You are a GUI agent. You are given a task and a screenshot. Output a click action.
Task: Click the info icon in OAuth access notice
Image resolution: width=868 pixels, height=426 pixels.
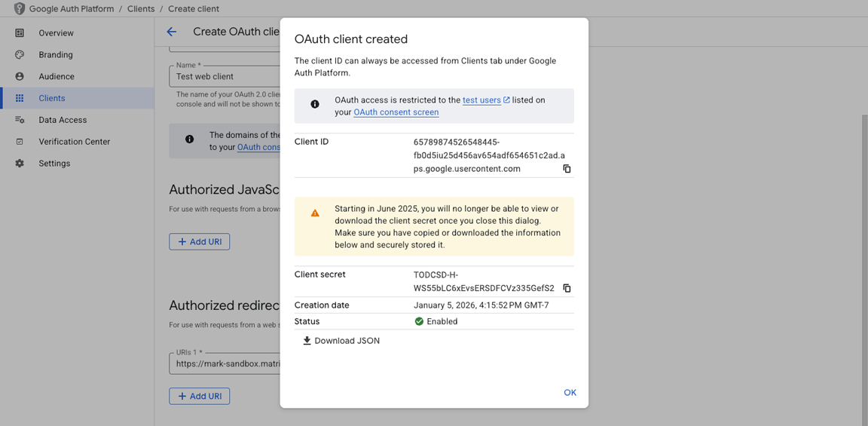(x=315, y=104)
